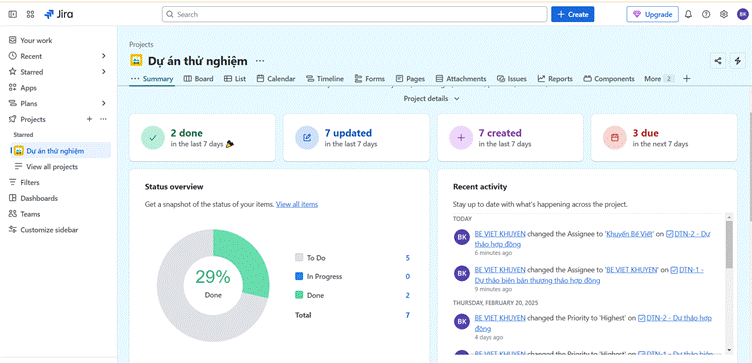Click the 3 due card text
Viewport: 752px width, 363px height.
(x=645, y=133)
